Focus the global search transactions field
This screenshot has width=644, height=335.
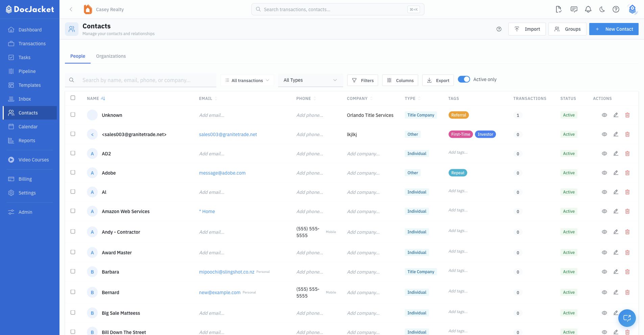coord(338,9)
